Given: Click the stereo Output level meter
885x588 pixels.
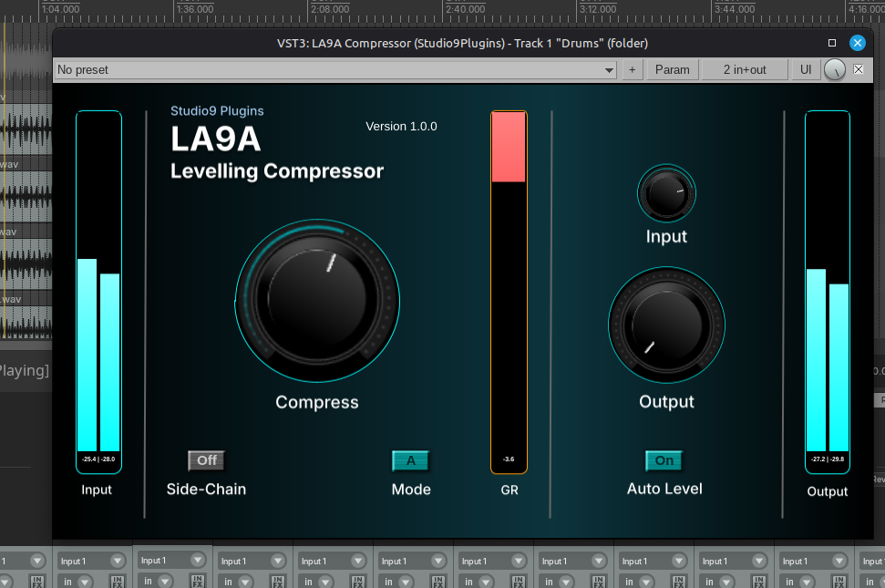Looking at the screenshot, I should (x=828, y=292).
